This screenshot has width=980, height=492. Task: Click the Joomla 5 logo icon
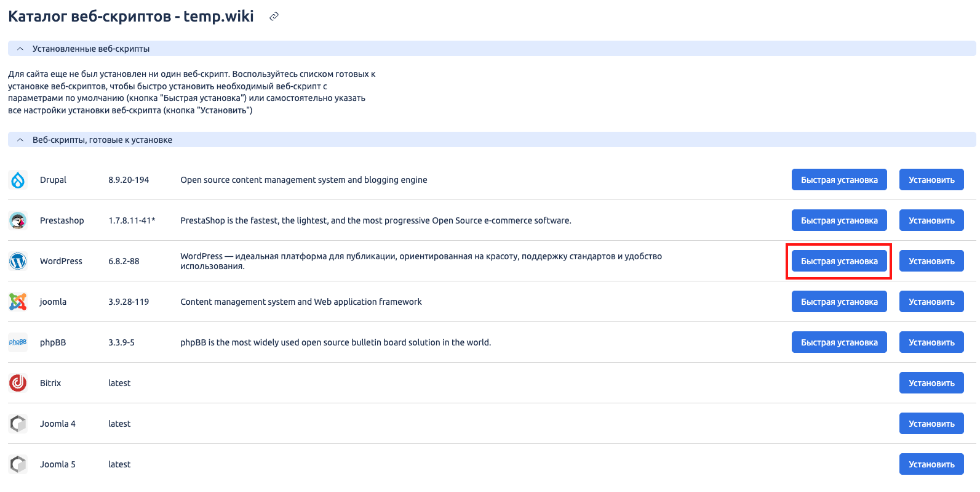tap(18, 464)
